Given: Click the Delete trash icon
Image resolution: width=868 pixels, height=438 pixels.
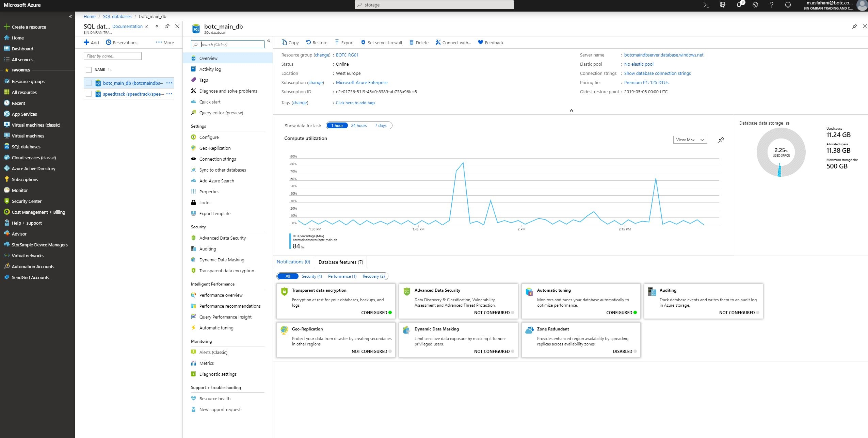Looking at the screenshot, I should (411, 43).
